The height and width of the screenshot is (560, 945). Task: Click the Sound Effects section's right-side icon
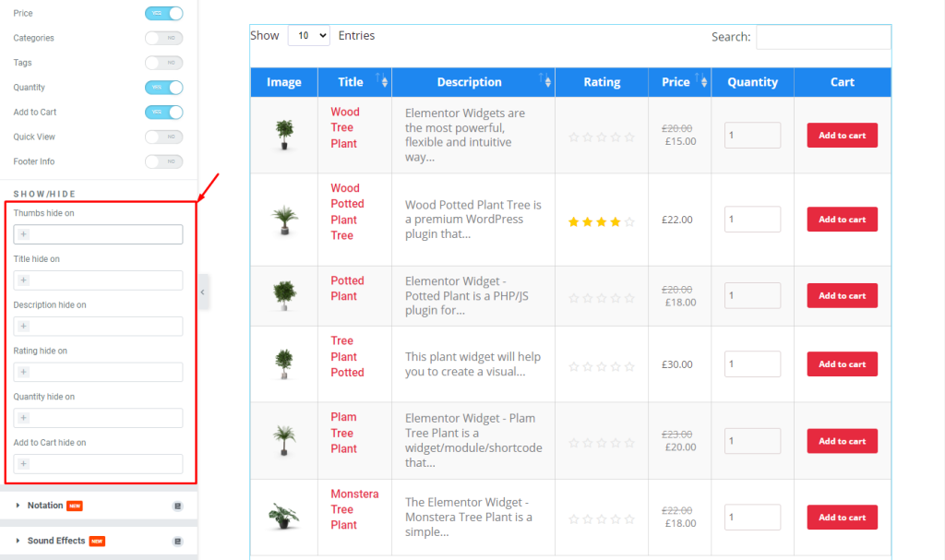(x=178, y=542)
